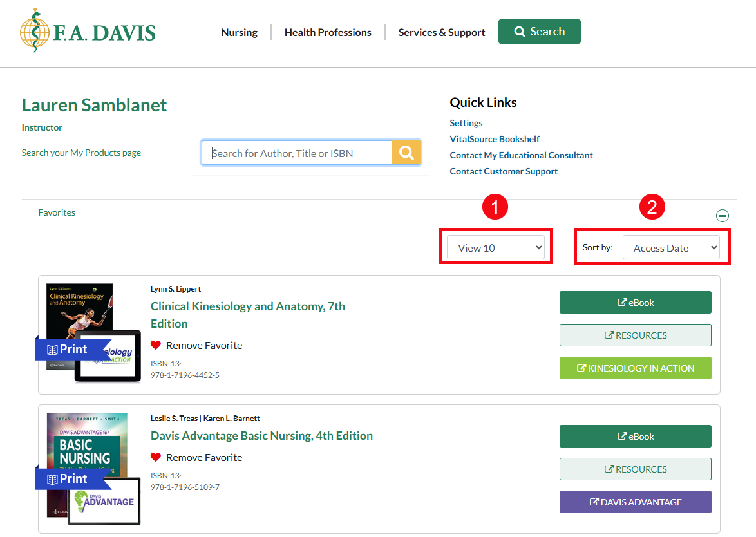This screenshot has width=756, height=537.
Task: Click the purple DAVIS ADVANTAGE button
Action: click(x=636, y=502)
